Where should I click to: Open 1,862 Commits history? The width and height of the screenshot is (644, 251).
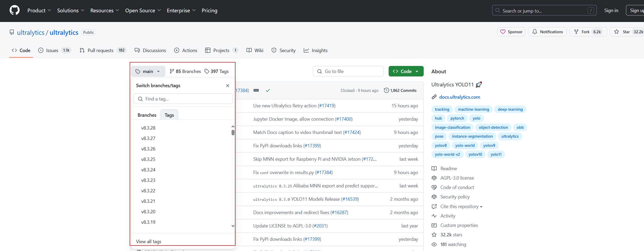tap(400, 90)
